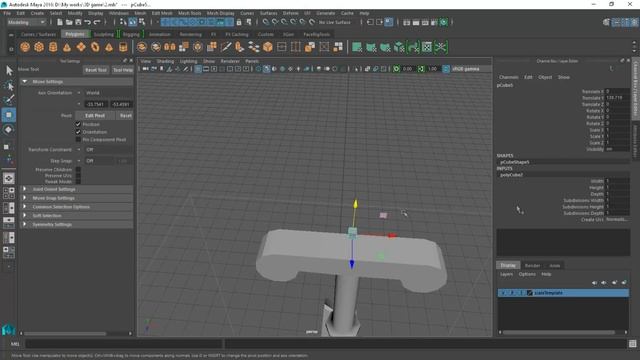640x360 pixels.
Task: Open the Edit Mesh menu
Action: pyautogui.click(x=162, y=13)
